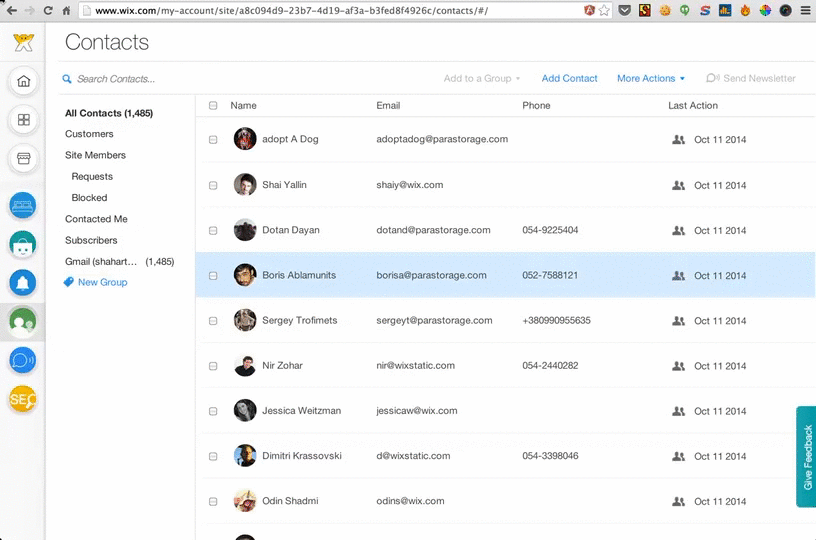Click the Send Newsletter button

pyautogui.click(x=751, y=78)
